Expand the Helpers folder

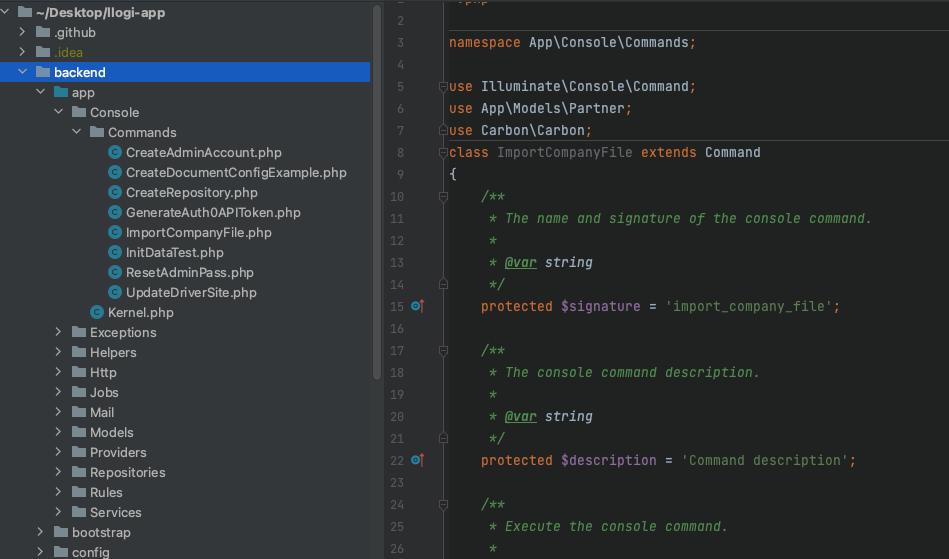pos(58,351)
